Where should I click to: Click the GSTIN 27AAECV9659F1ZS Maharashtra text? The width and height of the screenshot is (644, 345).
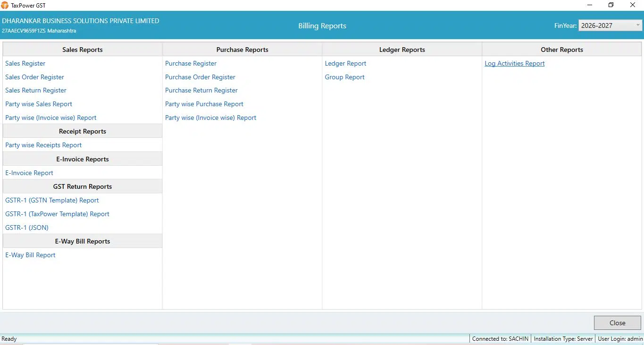pos(39,31)
